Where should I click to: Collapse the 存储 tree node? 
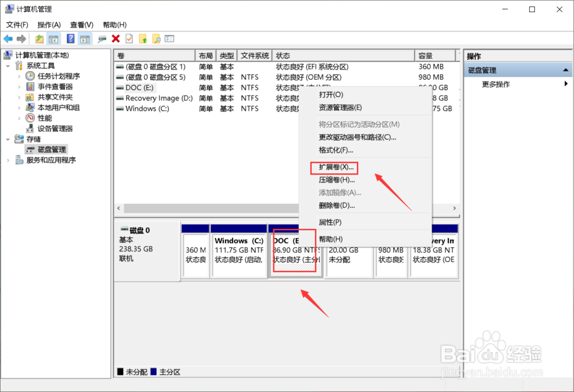(8, 139)
